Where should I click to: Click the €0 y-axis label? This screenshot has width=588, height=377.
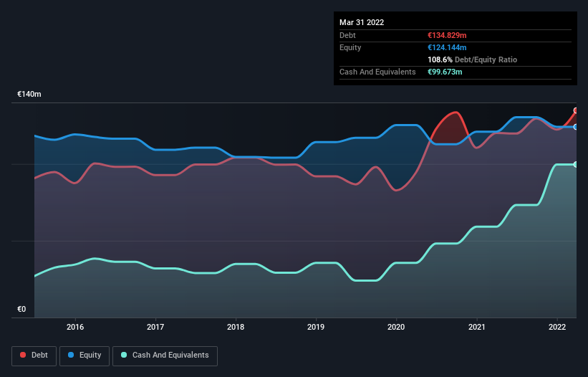(x=21, y=309)
